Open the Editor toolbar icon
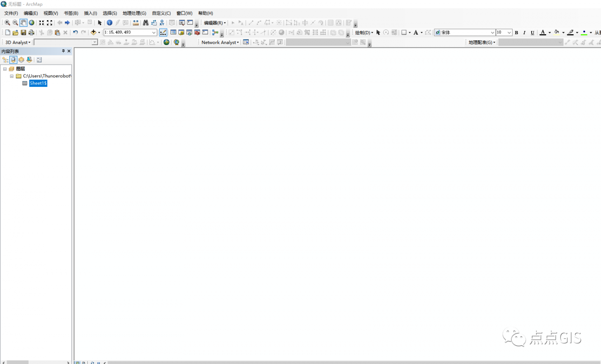601x364 pixels. (163, 32)
